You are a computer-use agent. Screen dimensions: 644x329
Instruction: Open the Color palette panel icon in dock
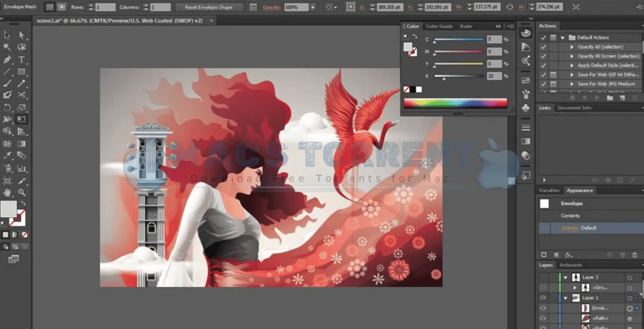[x=526, y=33]
